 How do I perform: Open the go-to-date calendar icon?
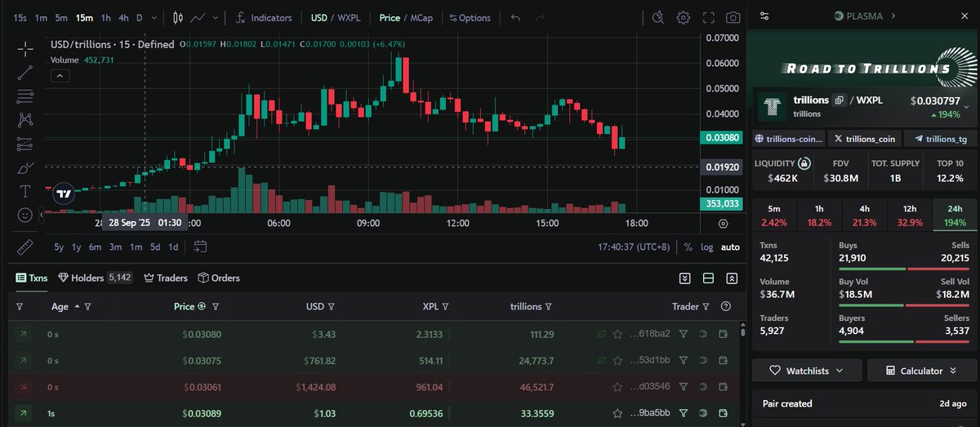pyautogui.click(x=201, y=247)
